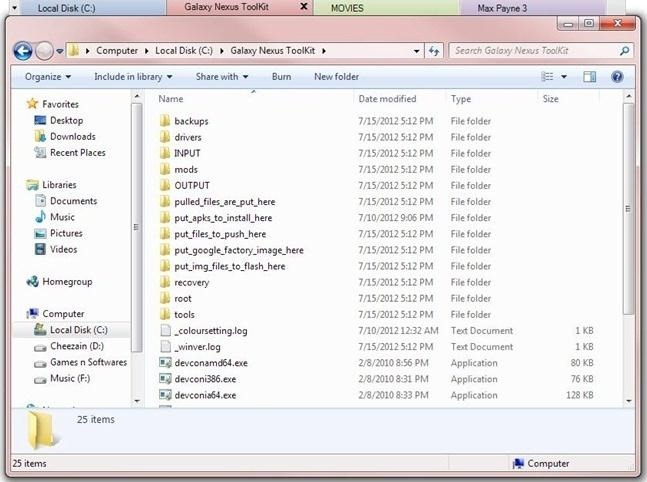
Task: Click the Forward navigation arrow button
Action: 44,51
